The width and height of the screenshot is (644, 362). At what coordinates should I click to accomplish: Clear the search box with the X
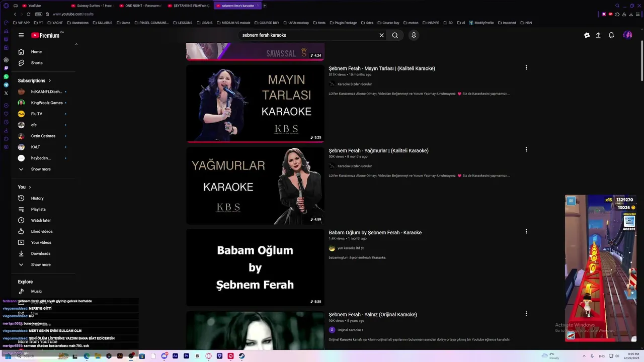tap(381, 35)
